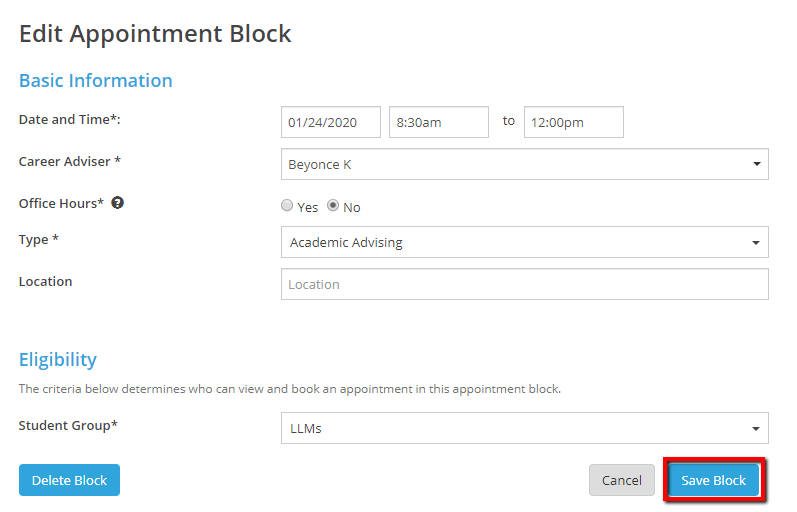Expand the Type dropdown showing Academic Advising

524,242
